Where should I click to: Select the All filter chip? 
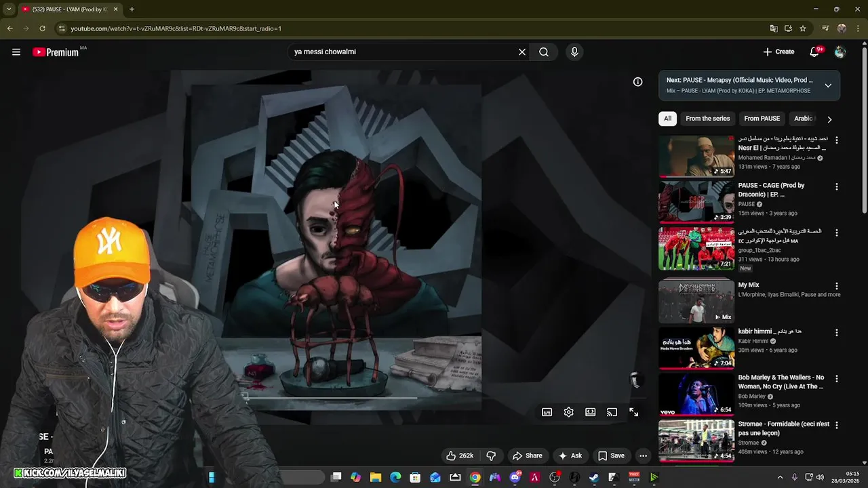(667, 119)
